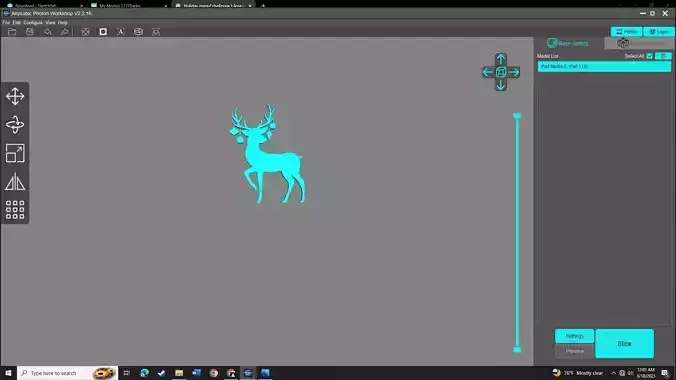Rotate view up with the up arrow
676x380 pixels.
tap(501, 59)
